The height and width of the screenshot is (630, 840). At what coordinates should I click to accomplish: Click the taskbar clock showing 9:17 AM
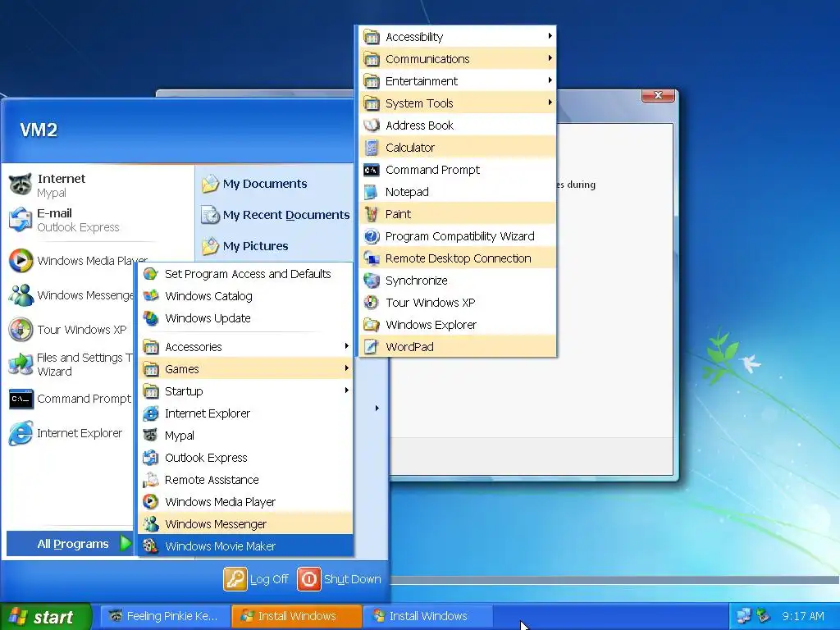(x=802, y=617)
